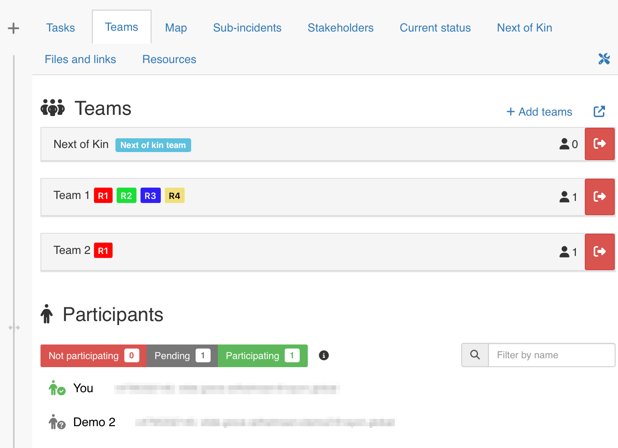Click the red exit button for Team 2
Viewport: 618px width, 448px height.
click(600, 252)
